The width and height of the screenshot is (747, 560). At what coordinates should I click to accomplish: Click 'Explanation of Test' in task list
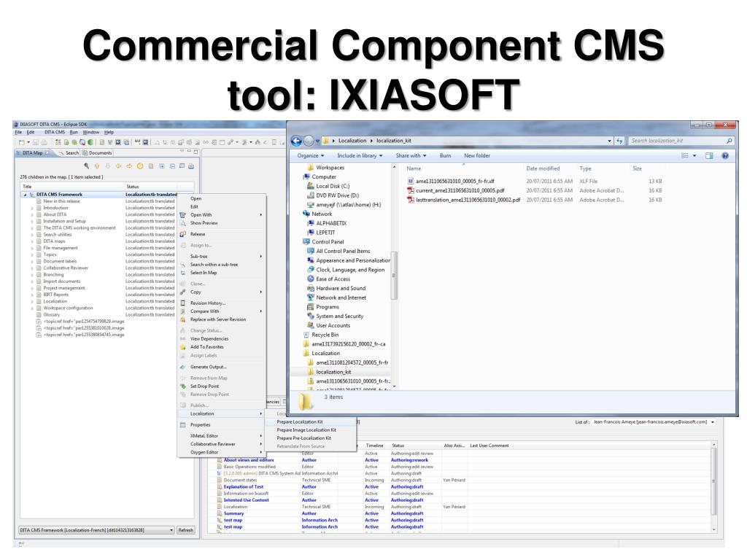pos(244,486)
